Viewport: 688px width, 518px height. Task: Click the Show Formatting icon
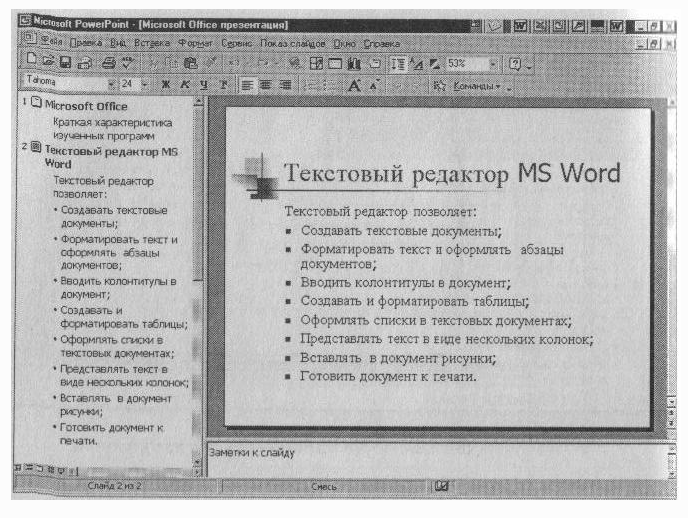[x=416, y=64]
